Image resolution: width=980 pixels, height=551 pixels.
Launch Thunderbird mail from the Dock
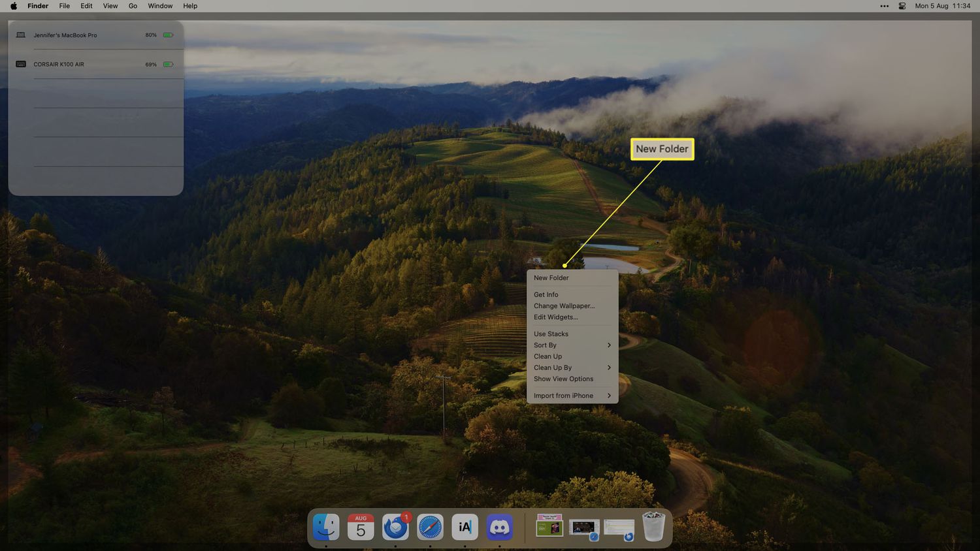pyautogui.click(x=395, y=527)
